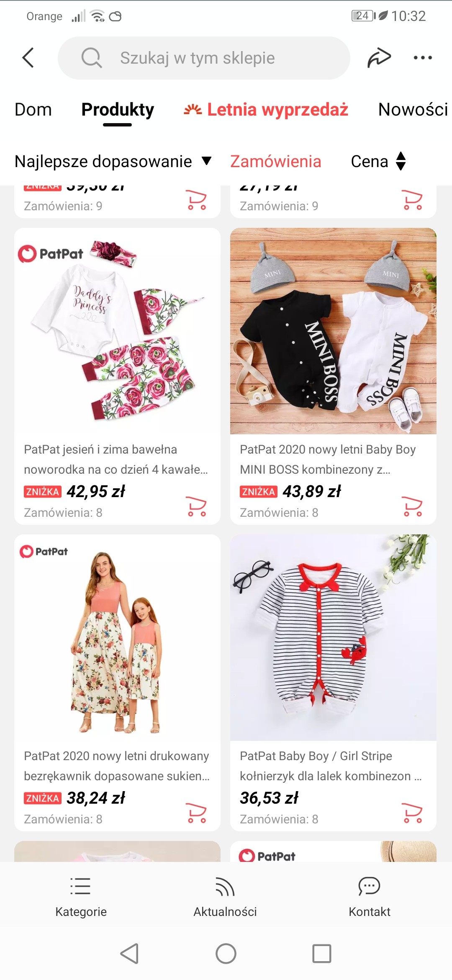Open Kategorie list icon

point(81,886)
